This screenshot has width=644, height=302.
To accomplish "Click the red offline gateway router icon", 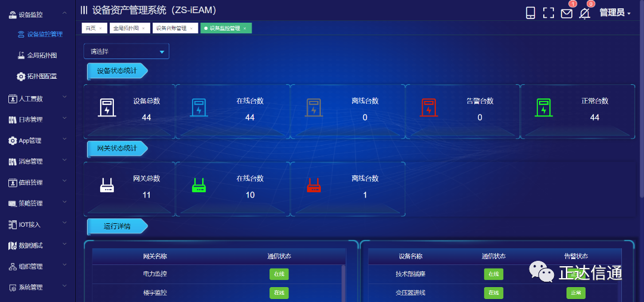I will tap(314, 185).
